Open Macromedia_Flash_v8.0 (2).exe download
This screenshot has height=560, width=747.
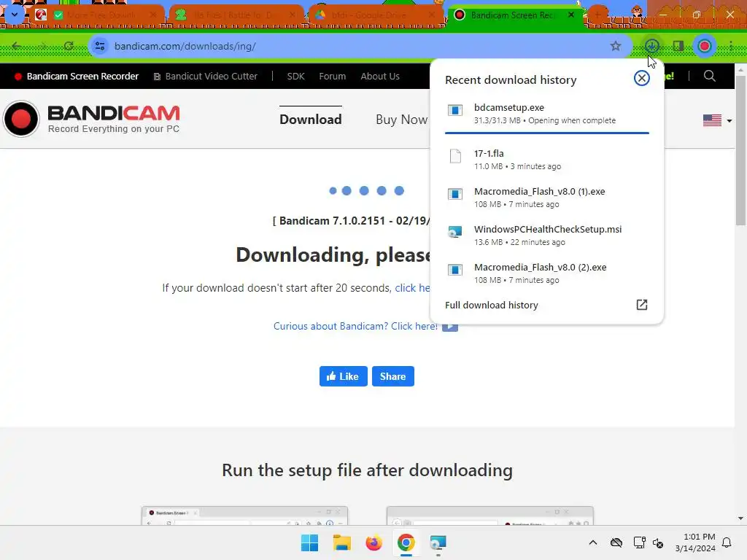[547, 273]
